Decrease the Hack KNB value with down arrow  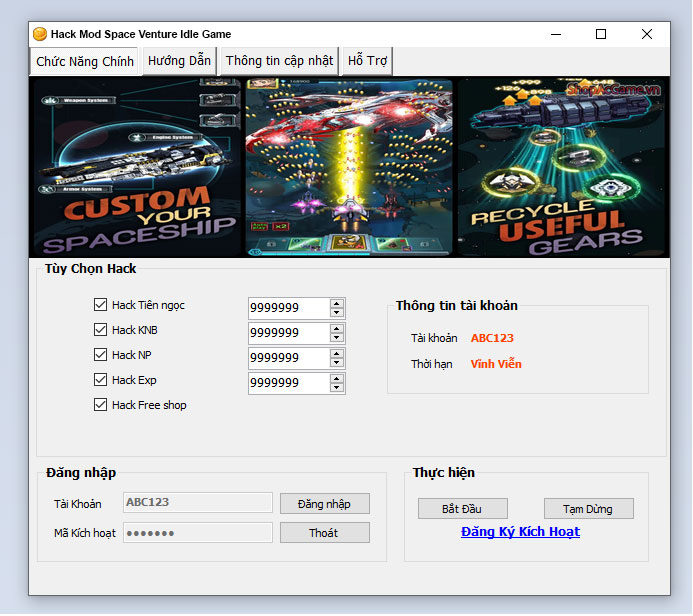(x=337, y=338)
